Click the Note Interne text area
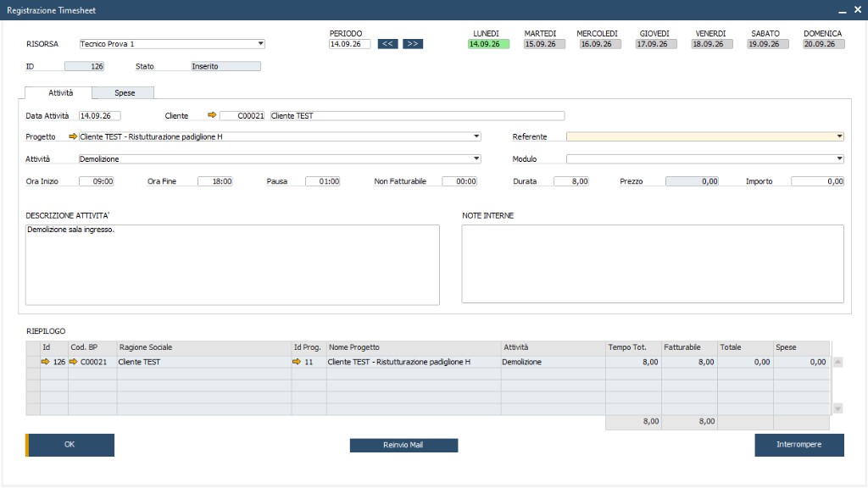Image resolution: width=868 pixels, height=488 pixels. click(653, 264)
